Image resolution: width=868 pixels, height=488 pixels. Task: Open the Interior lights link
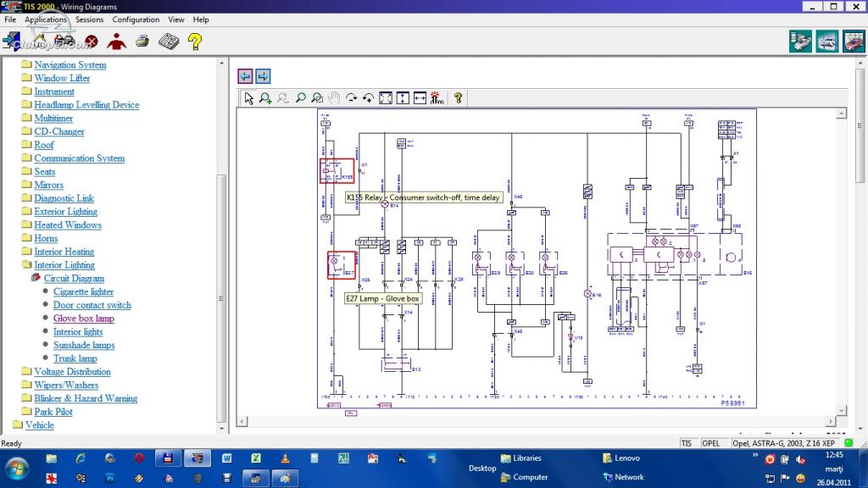click(x=78, y=331)
